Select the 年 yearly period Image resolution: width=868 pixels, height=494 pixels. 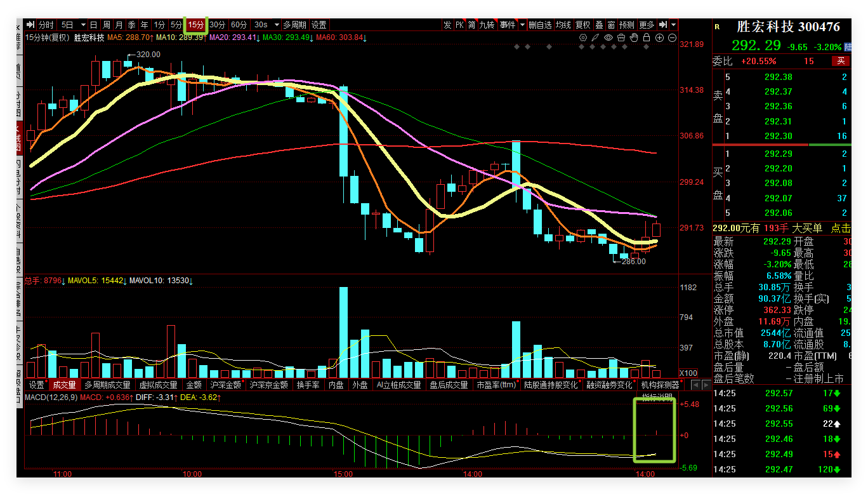[x=144, y=25]
